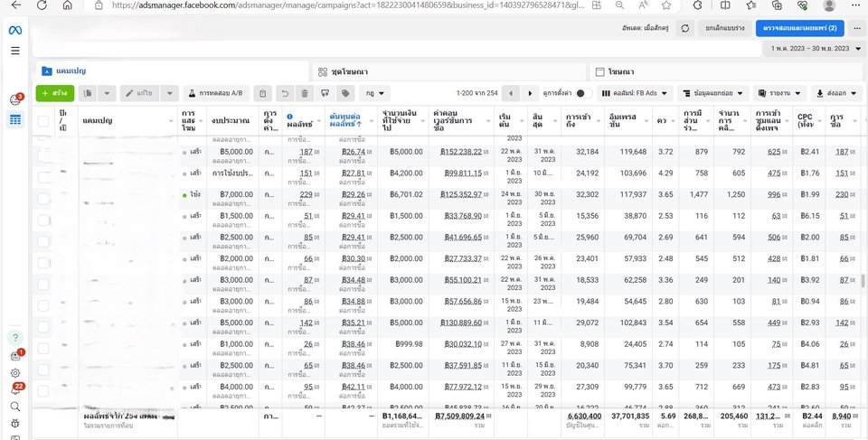The image size is (868, 440).
Task: Check the row with conversion value ฿27,733.37
Action: coord(43,263)
